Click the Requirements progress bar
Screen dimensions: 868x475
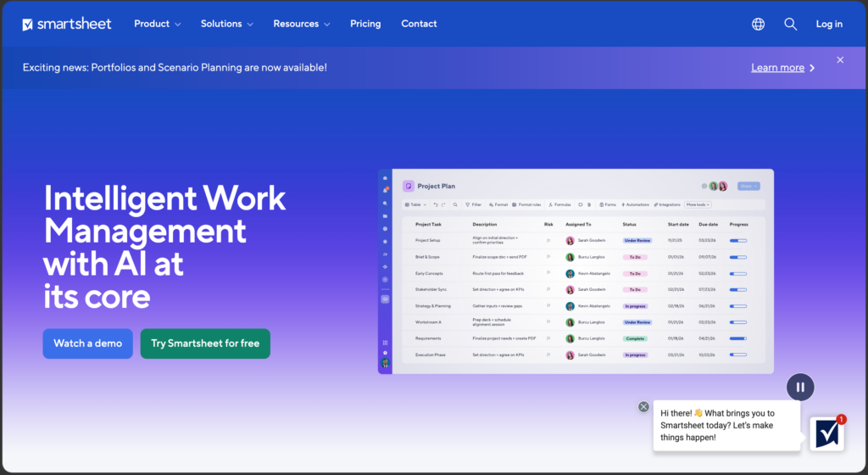[738, 338]
